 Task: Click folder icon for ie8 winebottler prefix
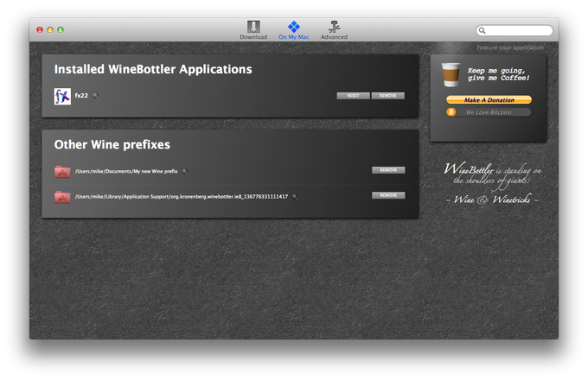point(62,197)
